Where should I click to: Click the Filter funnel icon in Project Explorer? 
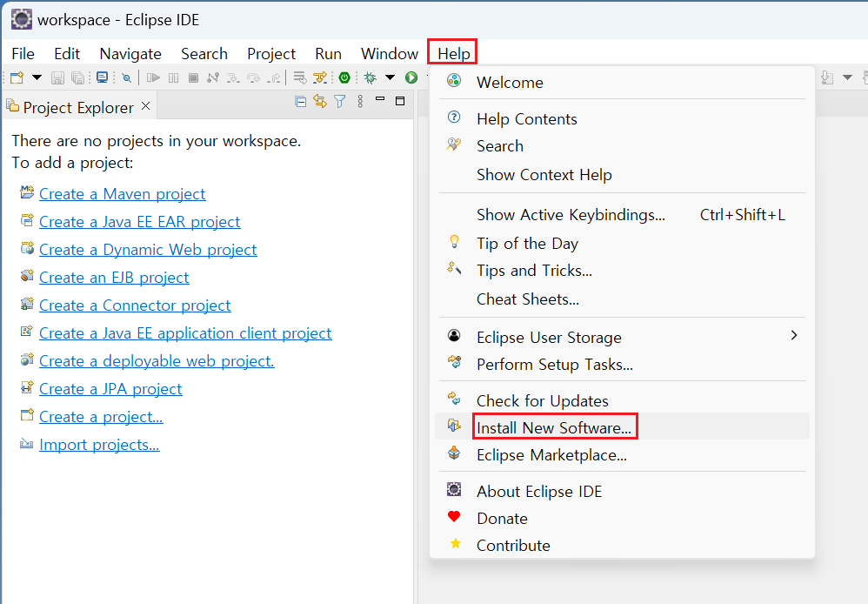[340, 102]
